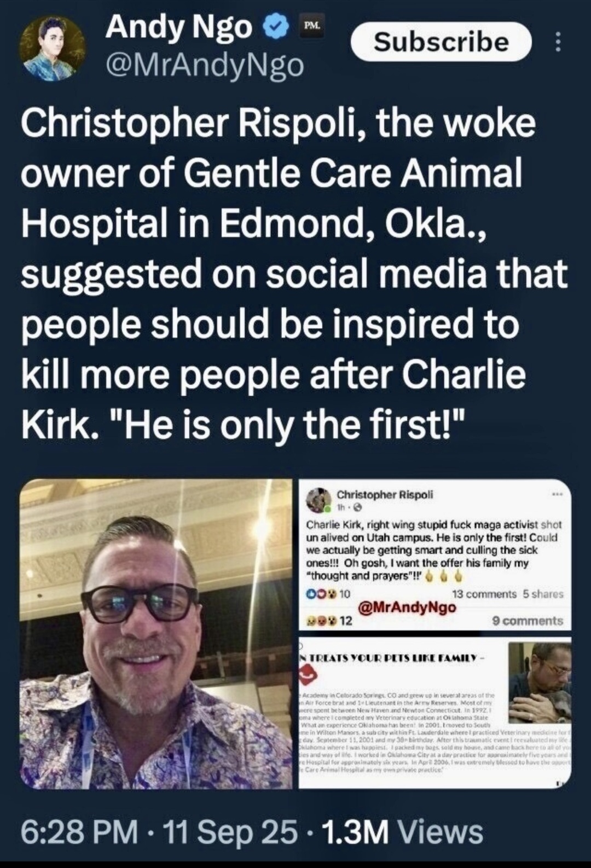This screenshot has width=591, height=868.
Task: Click the Christopher Rispoli name in embedded post
Action: tap(385, 494)
